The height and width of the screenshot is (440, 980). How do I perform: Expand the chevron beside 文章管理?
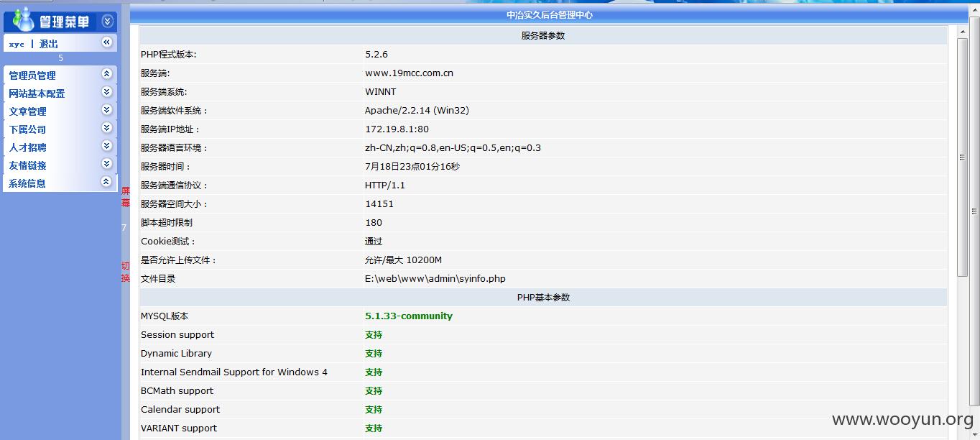[107, 110]
